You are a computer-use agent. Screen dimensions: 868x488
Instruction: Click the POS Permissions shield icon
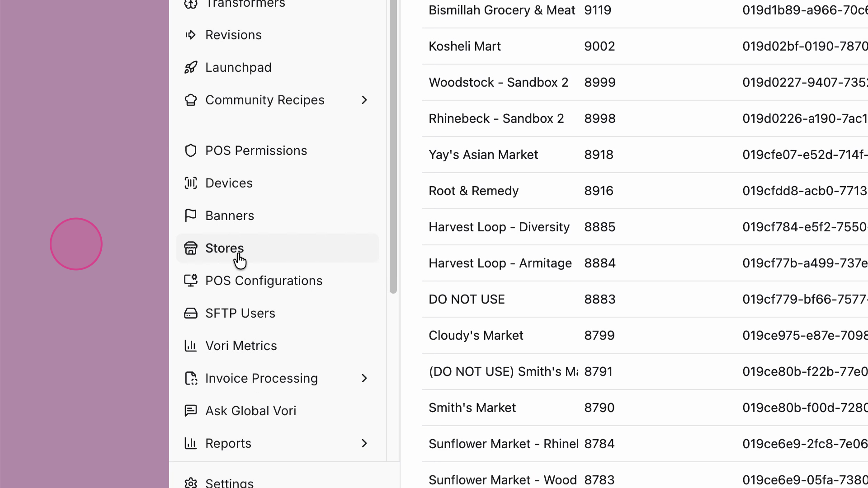pyautogui.click(x=190, y=150)
